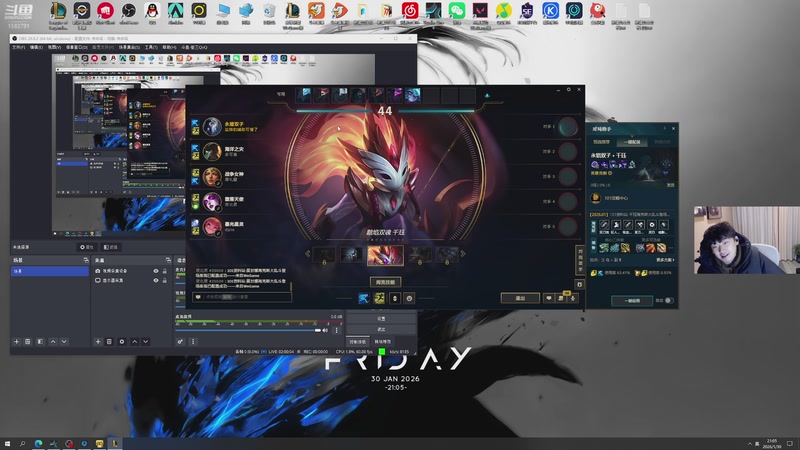The image size is (800, 450).
Task: Click the second teammate's 海洋之灾 portrait
Action: pyautogui.click(x=212, y=151)
